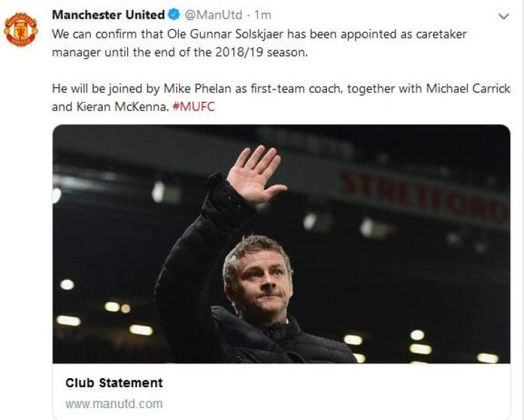This screenshot has height=420, width=524.
Task: Click the name Michael Carrick
Action: pos(468,89)
